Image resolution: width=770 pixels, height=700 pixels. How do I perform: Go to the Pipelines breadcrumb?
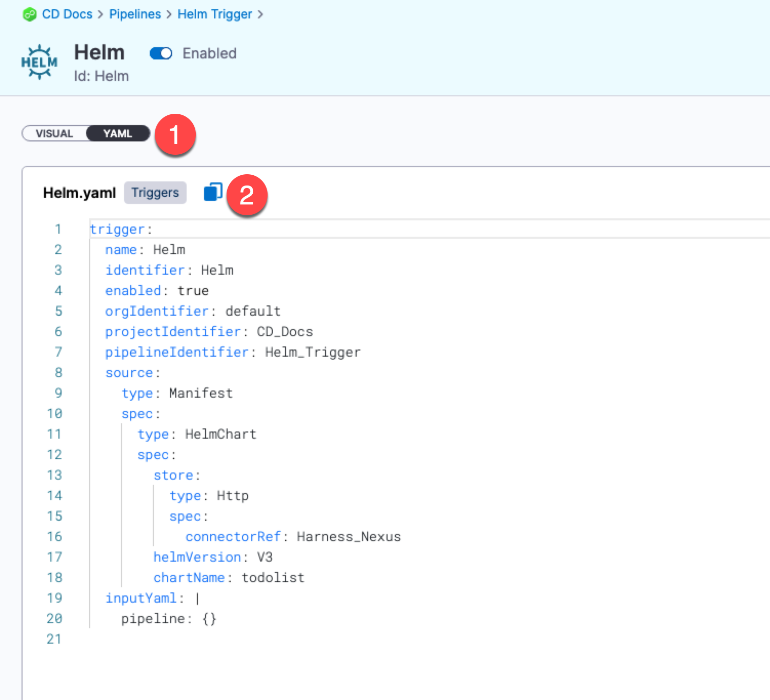pos(135,14)
